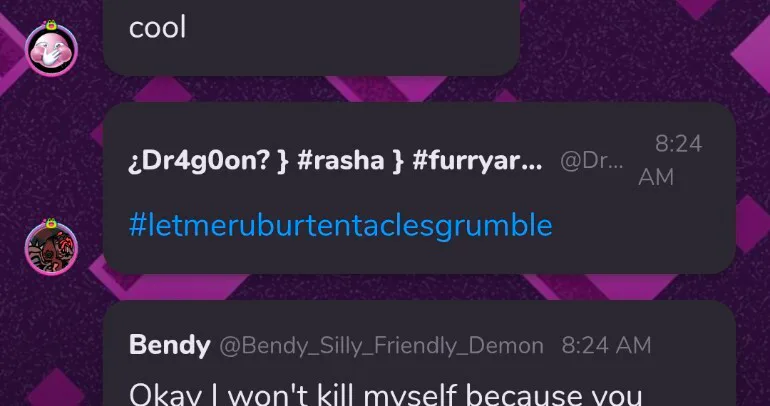The width and height of the screenshot is (770, 406).
Task: Tap the word "cool" in the message
Action: (x=158, y=27)
